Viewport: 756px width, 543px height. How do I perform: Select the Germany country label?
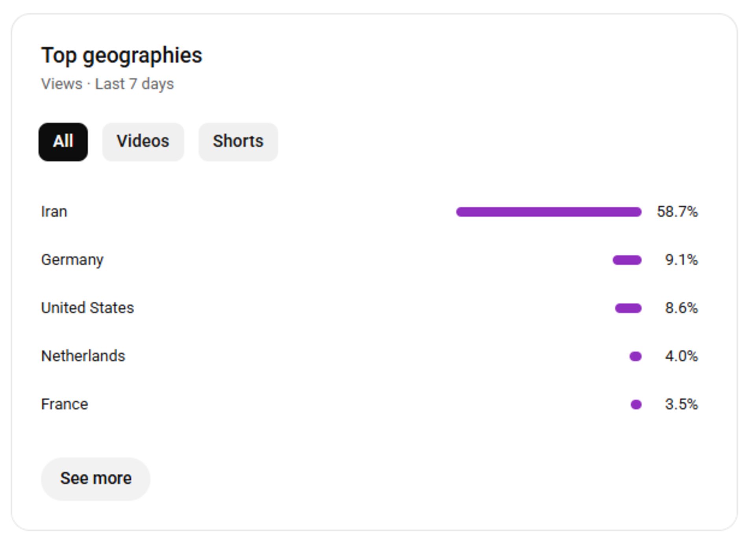tap(72, 260)
